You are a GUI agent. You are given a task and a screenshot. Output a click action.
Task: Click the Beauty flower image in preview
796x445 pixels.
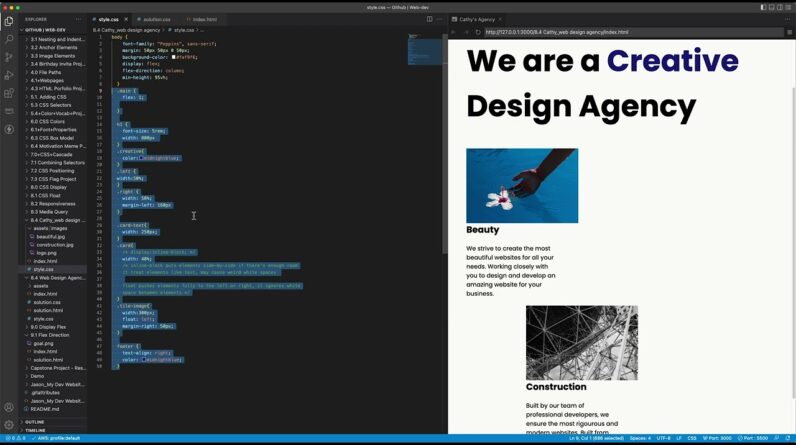(522, 185)
